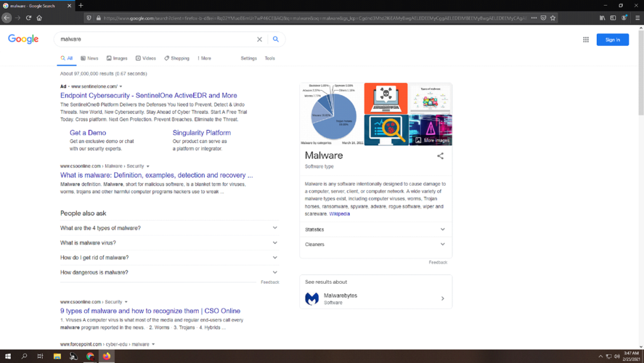
Task: Open Endpoint Cybersecurity SentinelOne ad link
Action: [148, 95]
